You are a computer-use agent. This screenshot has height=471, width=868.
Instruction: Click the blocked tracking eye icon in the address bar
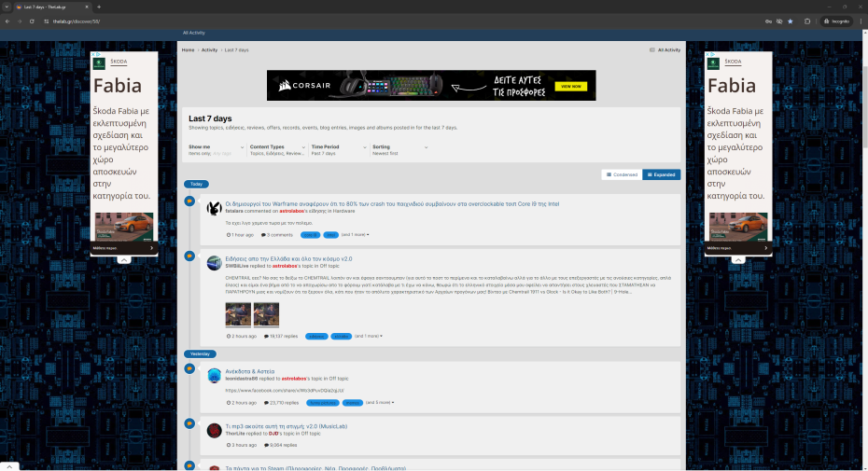(x=779, y=21)
